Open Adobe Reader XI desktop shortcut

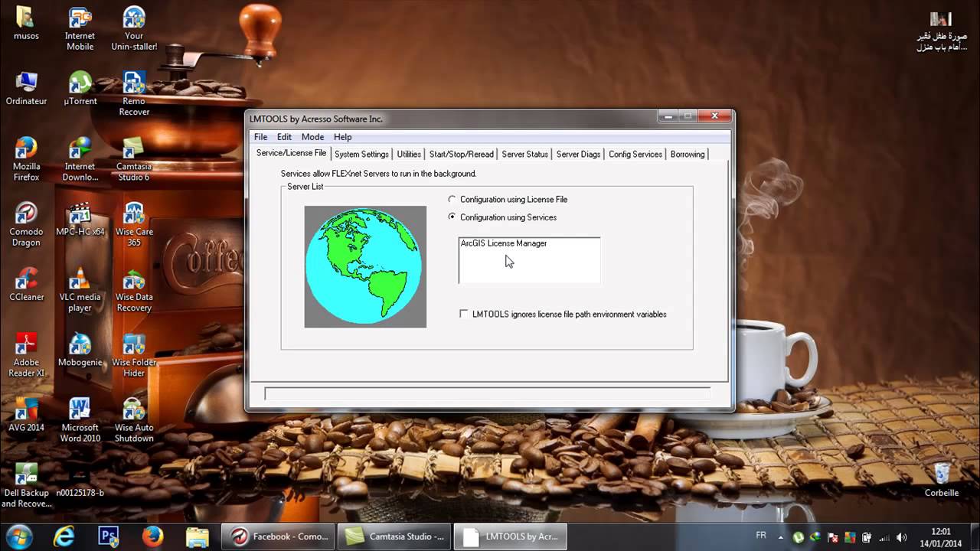click(26, 355)
